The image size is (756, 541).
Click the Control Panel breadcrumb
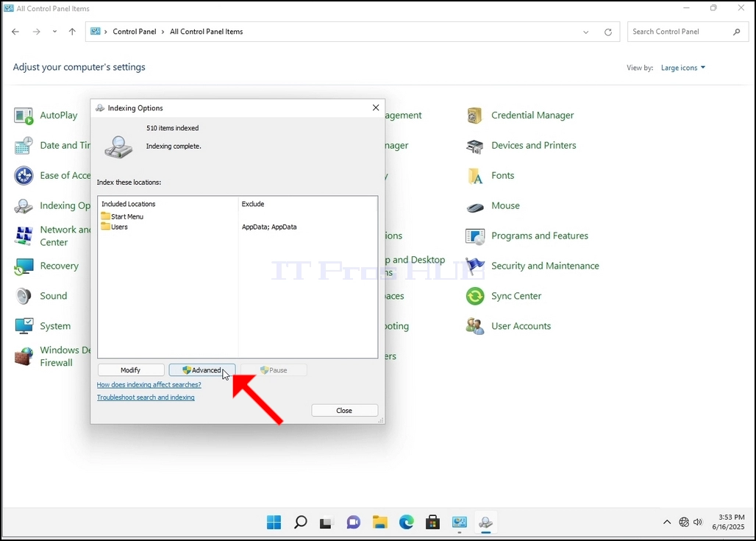[x=135, y=32]
